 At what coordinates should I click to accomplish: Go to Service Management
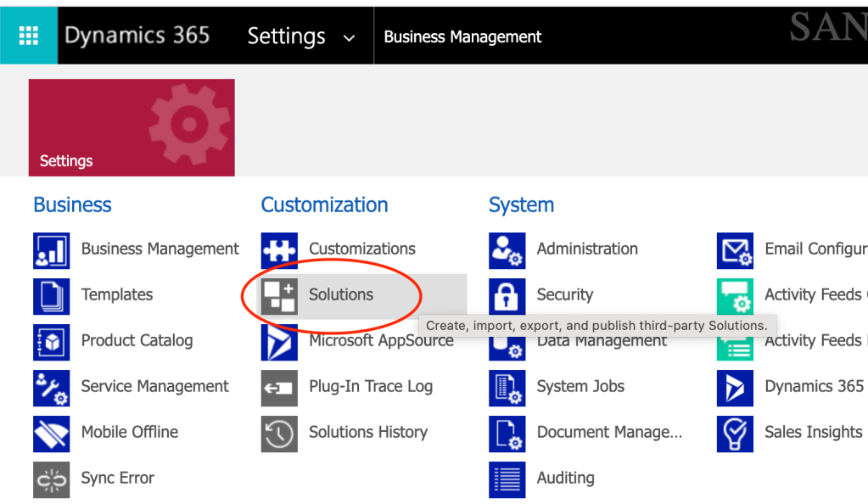click(154, 387)
